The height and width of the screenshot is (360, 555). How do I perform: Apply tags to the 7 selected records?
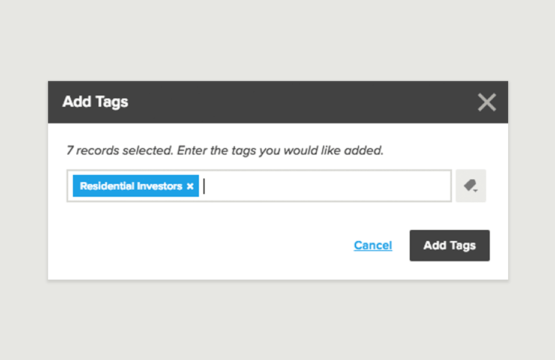[450, 245]
